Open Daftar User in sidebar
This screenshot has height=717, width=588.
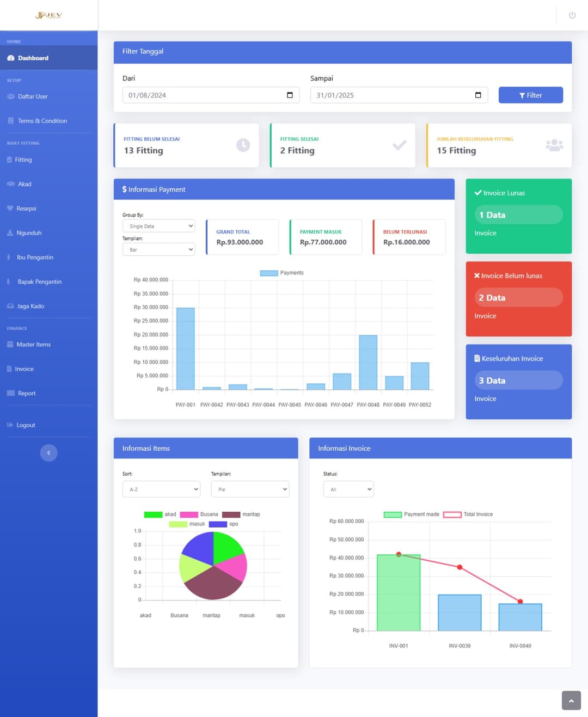point(33,96)
